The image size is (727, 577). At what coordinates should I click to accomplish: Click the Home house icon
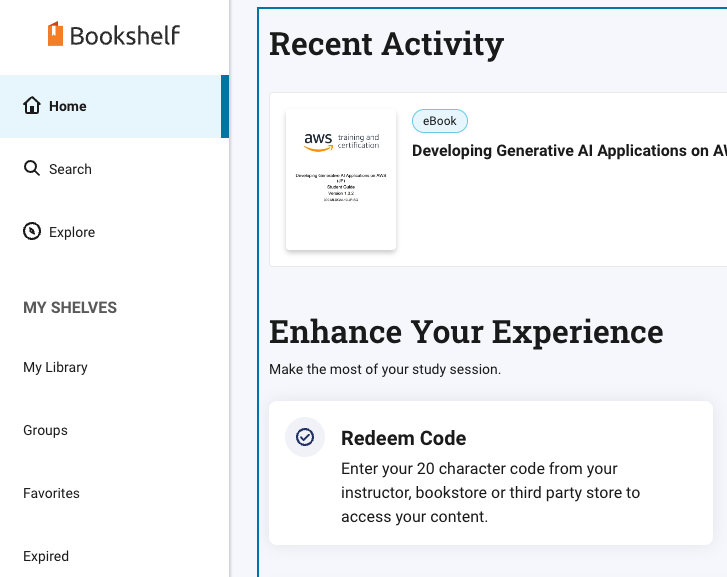[x=32, y=106]
